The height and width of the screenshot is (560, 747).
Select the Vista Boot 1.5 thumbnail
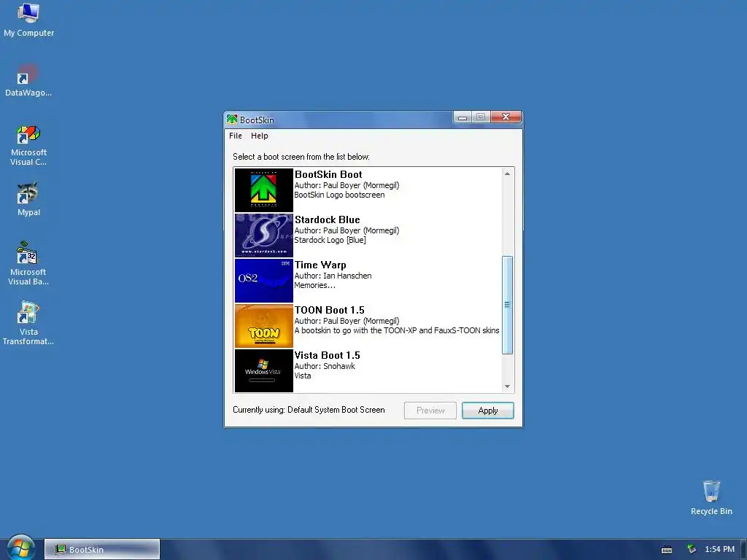263,370
